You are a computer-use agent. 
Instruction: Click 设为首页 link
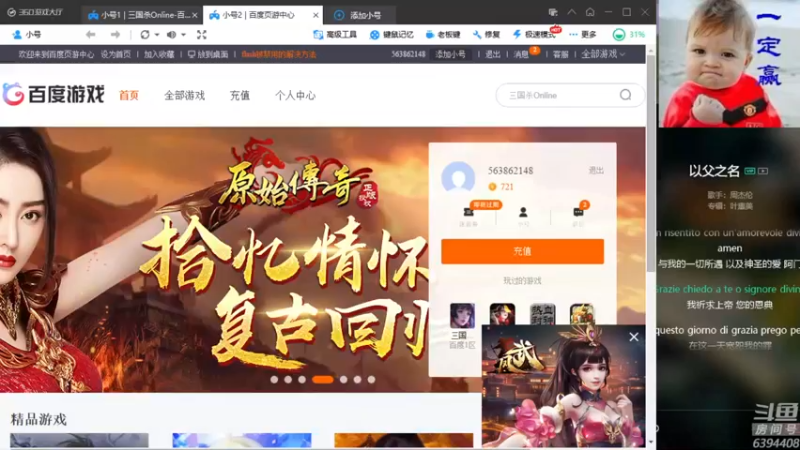click(x=115, y=54)
